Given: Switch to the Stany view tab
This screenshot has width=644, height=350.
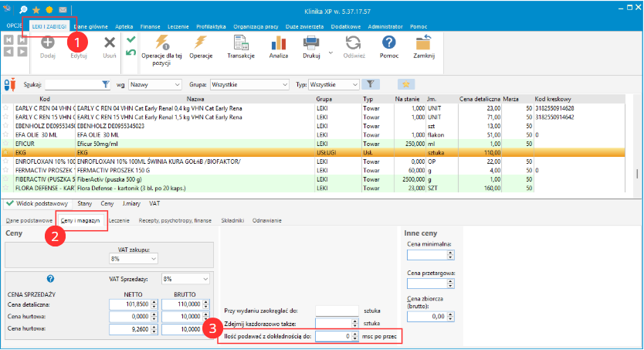Looking at the screenshot, I should (84, 204).
